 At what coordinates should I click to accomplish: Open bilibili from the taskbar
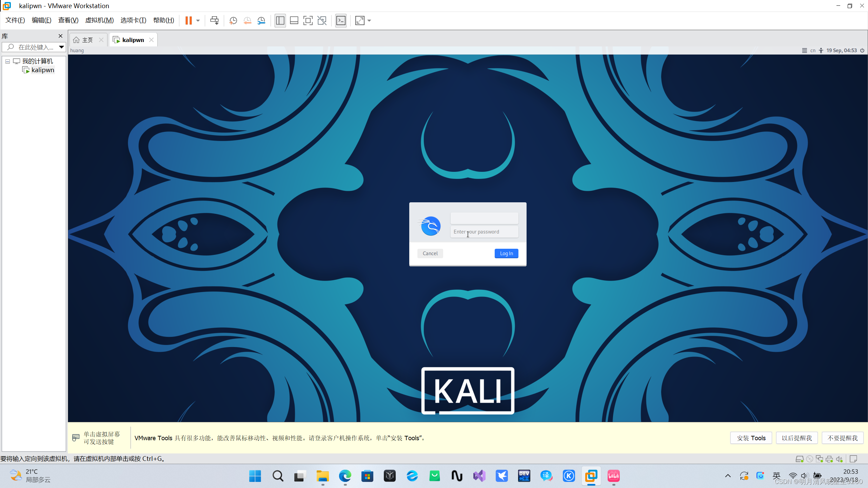(614, 476)
